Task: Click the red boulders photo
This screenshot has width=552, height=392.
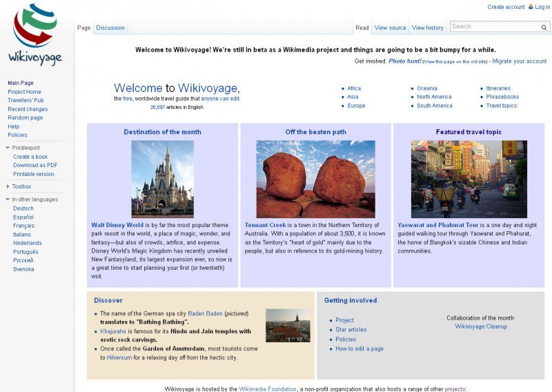Action: click(x=316, y=179)
